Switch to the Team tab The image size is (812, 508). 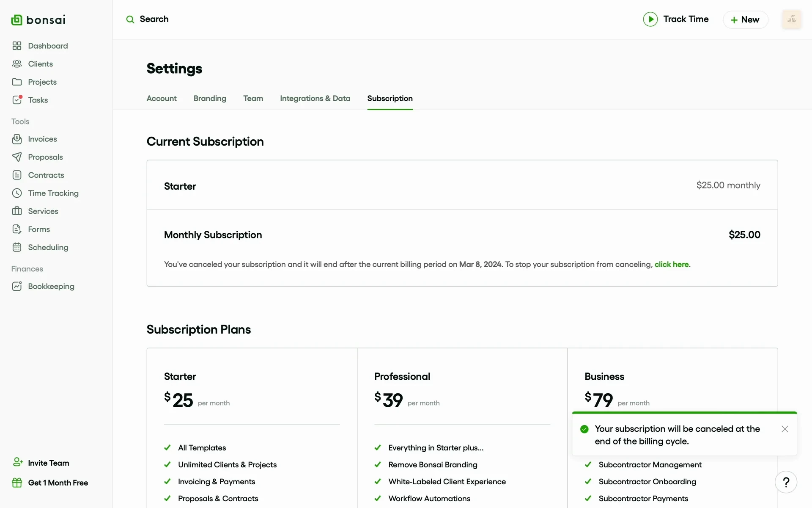pos(253,98)
